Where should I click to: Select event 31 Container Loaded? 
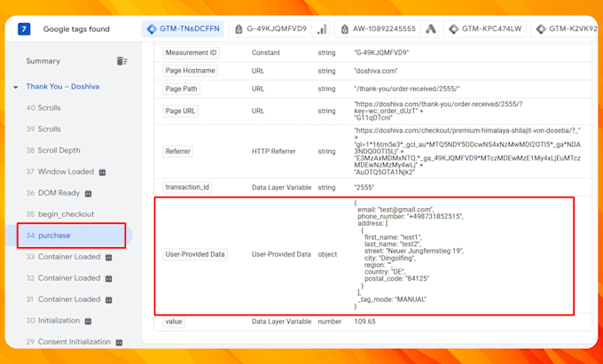(x=63, y=299)
